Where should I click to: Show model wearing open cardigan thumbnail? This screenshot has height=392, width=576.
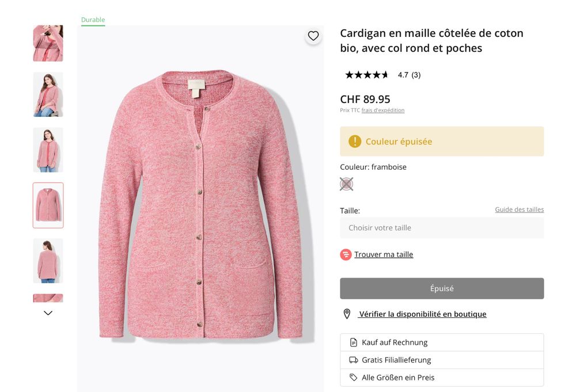tap(48, 94)
